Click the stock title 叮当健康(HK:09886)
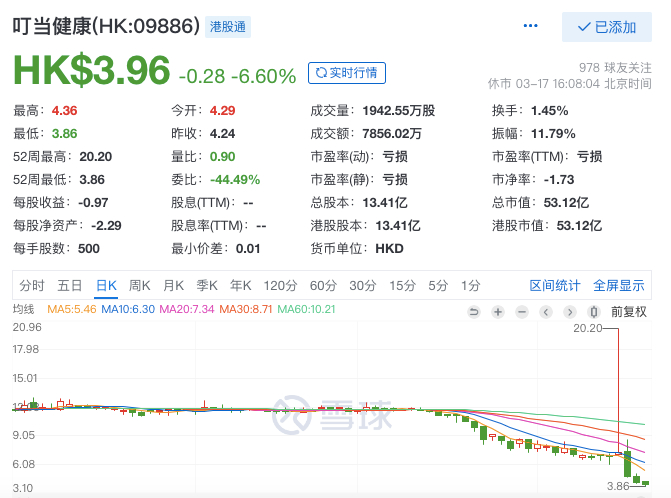Viewport: 671px width, 498px height. [106, 26]
